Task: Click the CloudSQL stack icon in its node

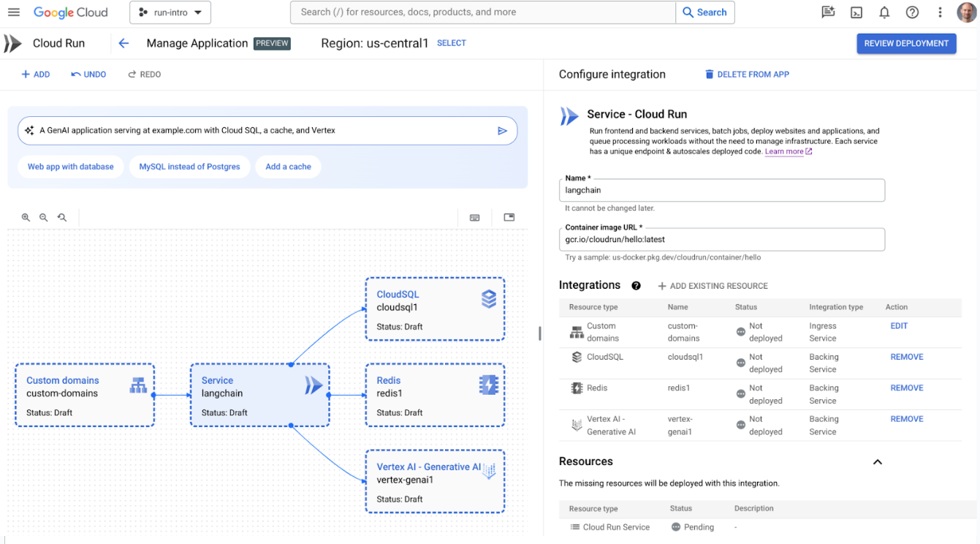Action: [x=489, y=298]
